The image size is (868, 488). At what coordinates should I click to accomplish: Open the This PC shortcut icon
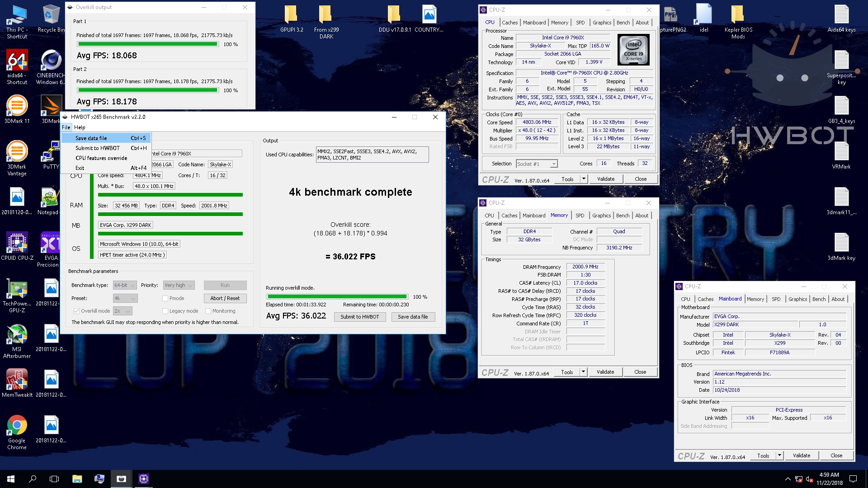(x=17, y=21)
